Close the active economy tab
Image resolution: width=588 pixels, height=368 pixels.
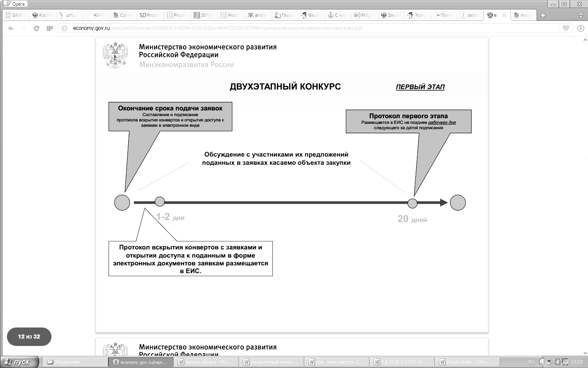click(x=504, y=15)
